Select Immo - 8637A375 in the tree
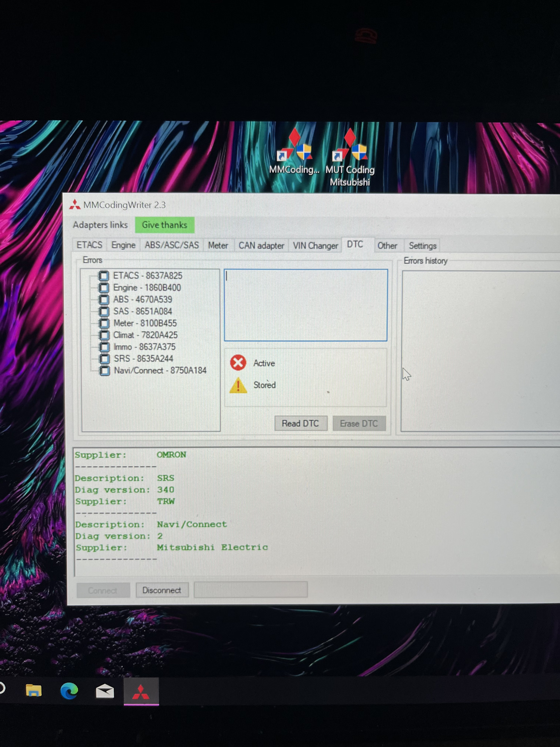The height and width of the screenshot is (747, 560). click(145, 347)
